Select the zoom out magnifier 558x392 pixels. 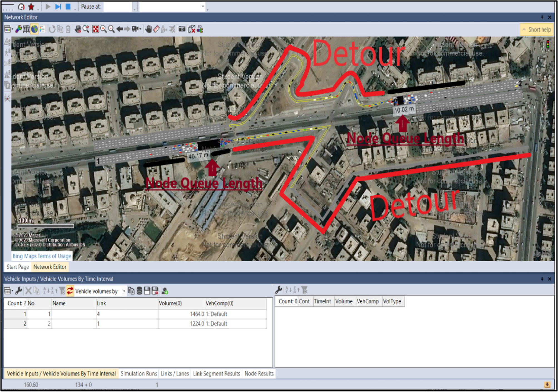(111, 29)
